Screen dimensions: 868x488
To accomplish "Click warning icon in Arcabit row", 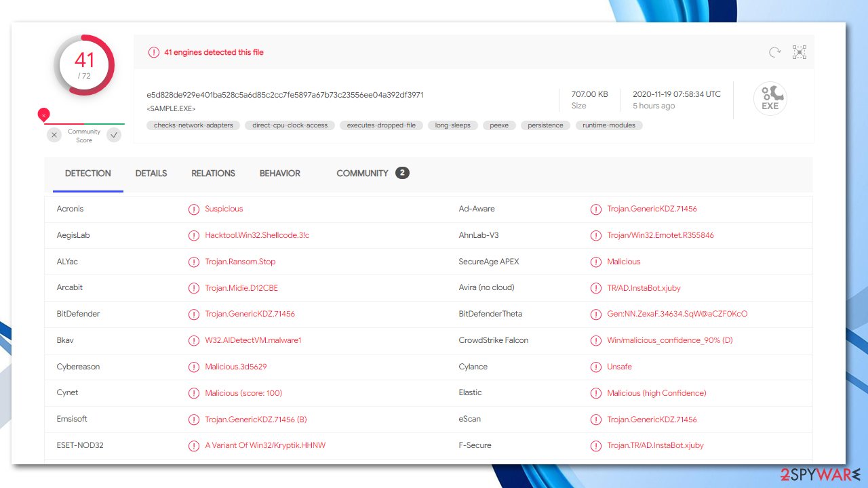I will (194, 288).
